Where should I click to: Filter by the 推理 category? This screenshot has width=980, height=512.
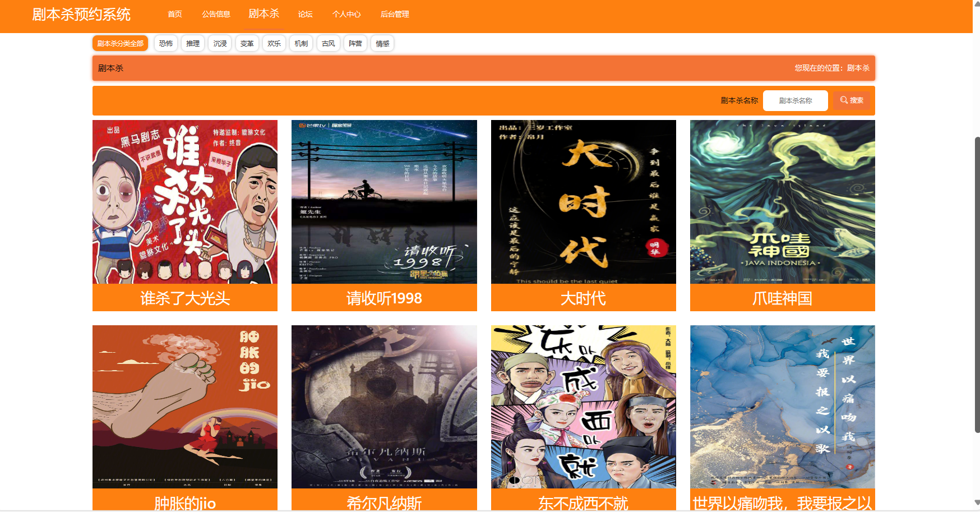(193, 43)
